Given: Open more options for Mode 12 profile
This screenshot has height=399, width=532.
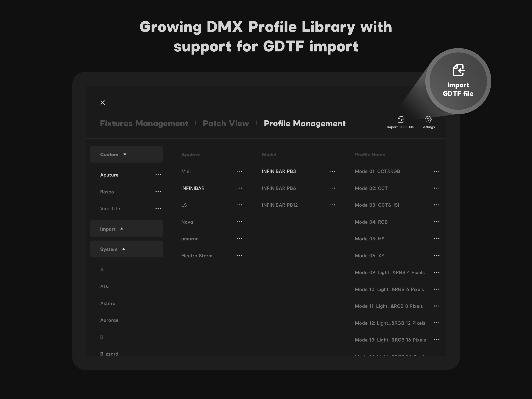Looking at the screenshot, I should (x=437, y=323).
